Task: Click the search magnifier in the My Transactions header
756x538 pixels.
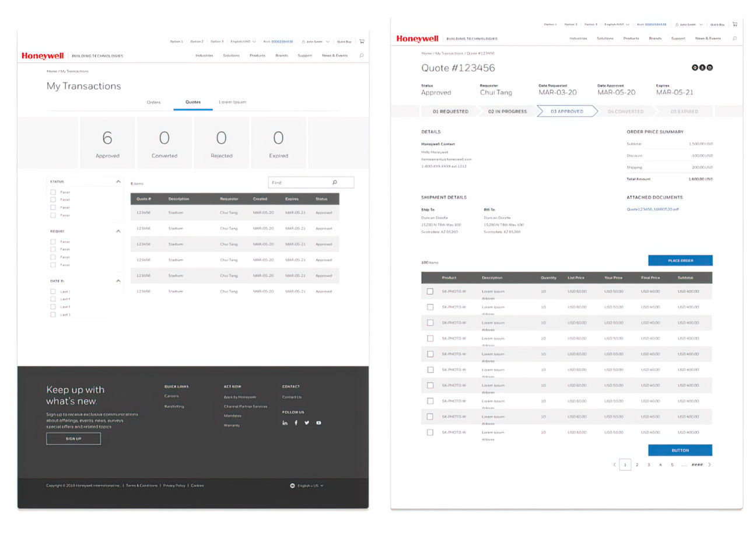Action: point(361,55)
